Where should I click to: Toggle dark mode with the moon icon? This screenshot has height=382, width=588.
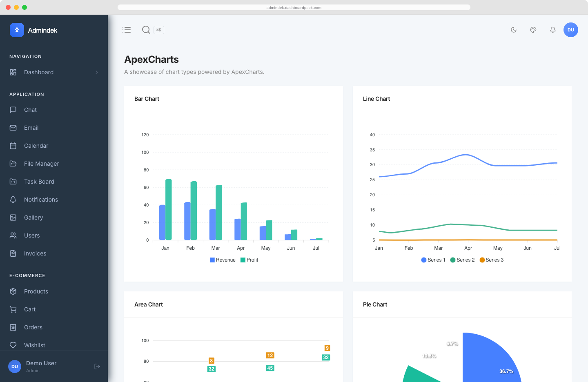514,30
